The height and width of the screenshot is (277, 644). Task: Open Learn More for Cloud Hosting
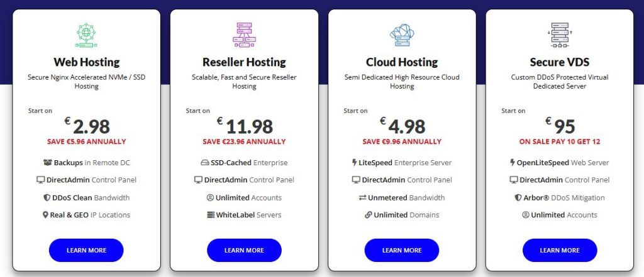(x=401, y=250)
